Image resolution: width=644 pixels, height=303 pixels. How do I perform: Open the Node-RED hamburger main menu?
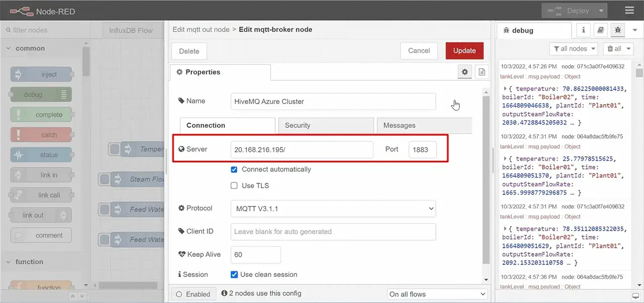click(629, 11)
